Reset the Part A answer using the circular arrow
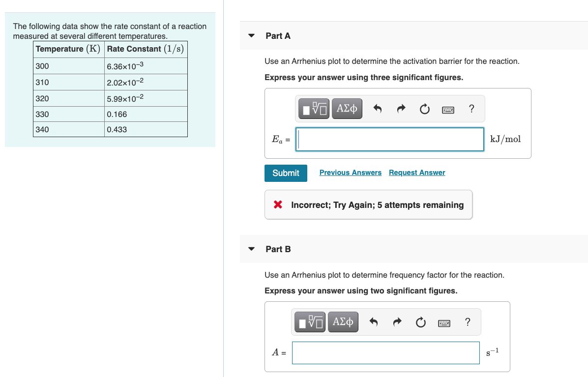Viewport: 588px width, 377px height. (424, 108)
